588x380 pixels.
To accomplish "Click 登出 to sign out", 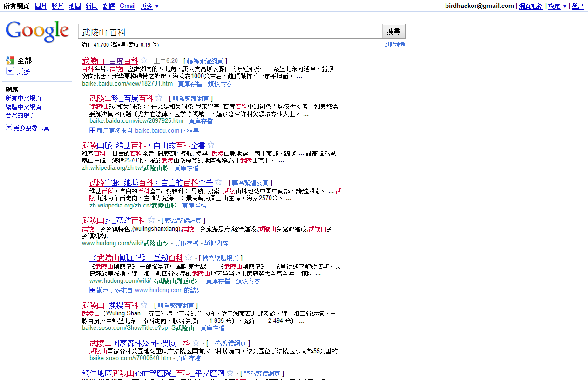I will (578, 6).
